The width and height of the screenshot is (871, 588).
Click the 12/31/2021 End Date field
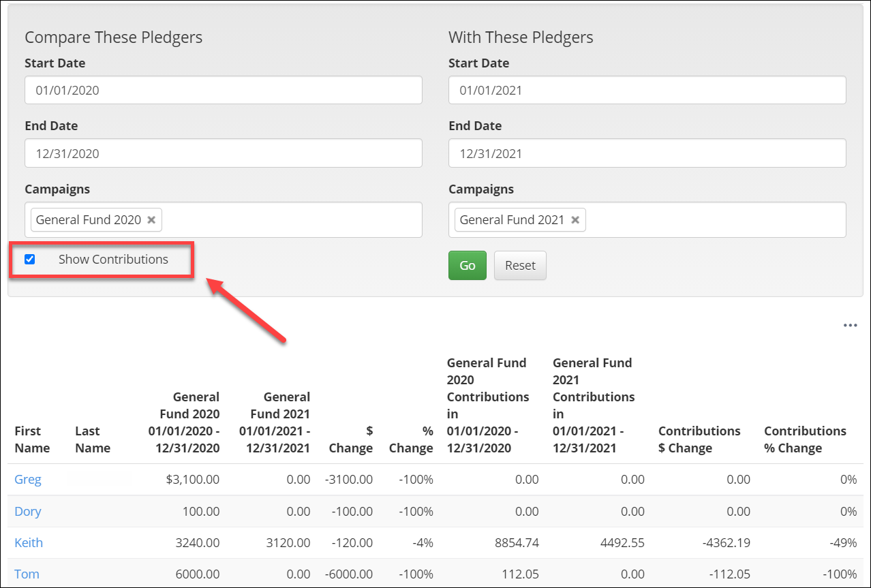click(647, 153)
